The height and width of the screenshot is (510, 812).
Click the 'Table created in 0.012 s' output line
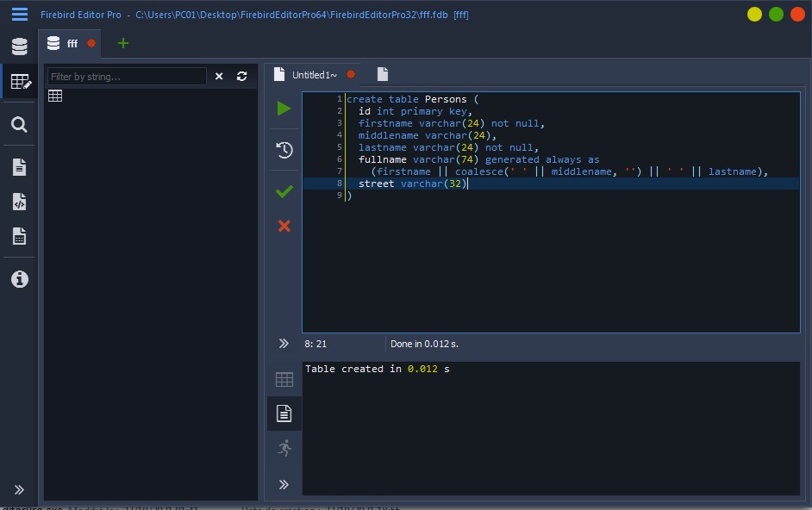[x=377, y=370]
